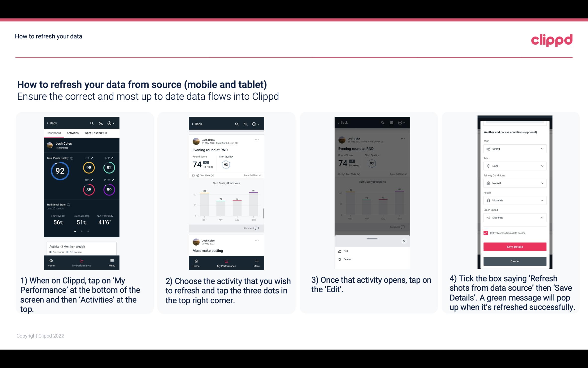This screenshot has width=588, height=368.
Task: Click the 'Activities' tab at the top
Action: (72, 132)
